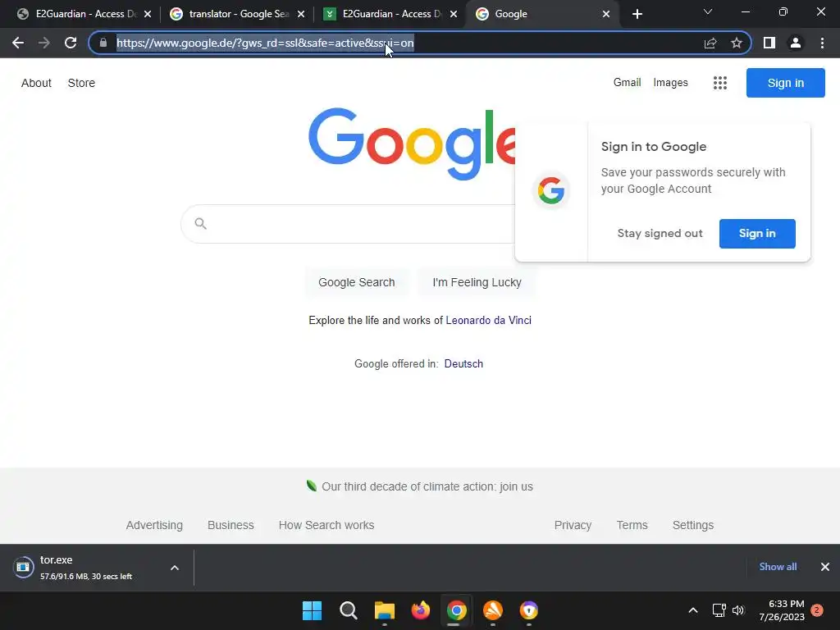The height and width of the screenshot is (630, 840).
Task: Open Privacy footer link
Action: [573, 525]
